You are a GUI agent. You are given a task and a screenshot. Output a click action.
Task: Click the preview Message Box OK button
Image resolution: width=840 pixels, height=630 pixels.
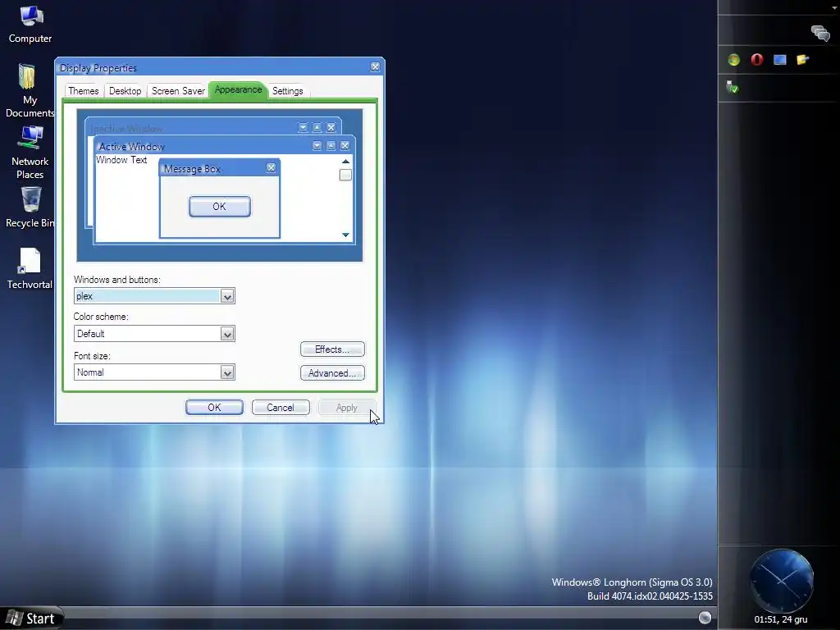220,206
